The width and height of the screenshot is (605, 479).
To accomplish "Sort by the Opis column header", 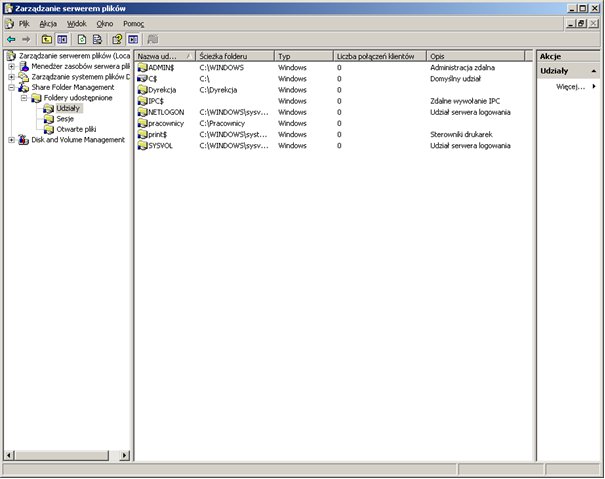I will (476, 56).
